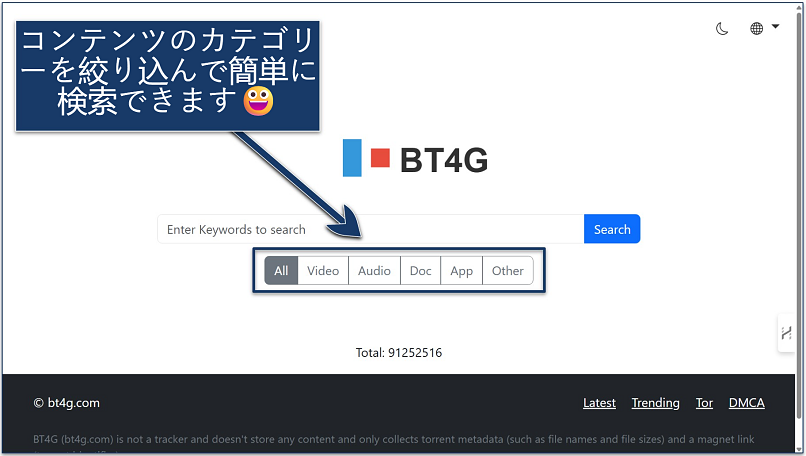Pick the Other category filter

[x=508, y=270]
